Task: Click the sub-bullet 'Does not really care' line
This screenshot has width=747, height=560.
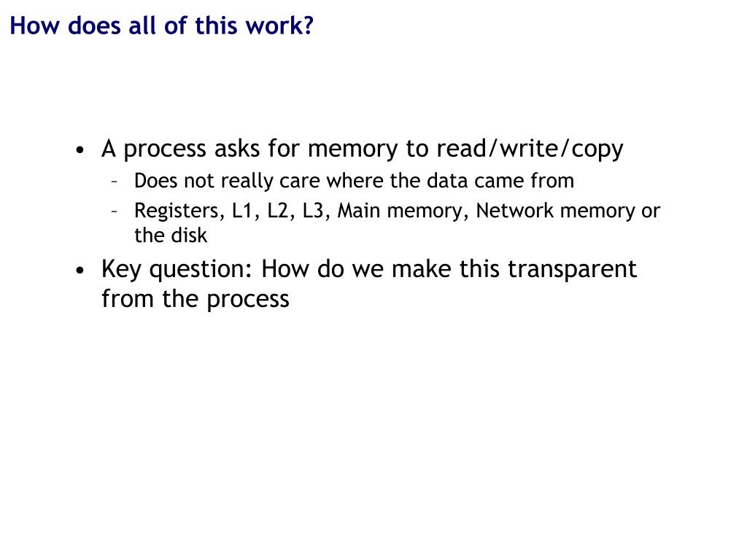Action: click(x=354, y=181)
